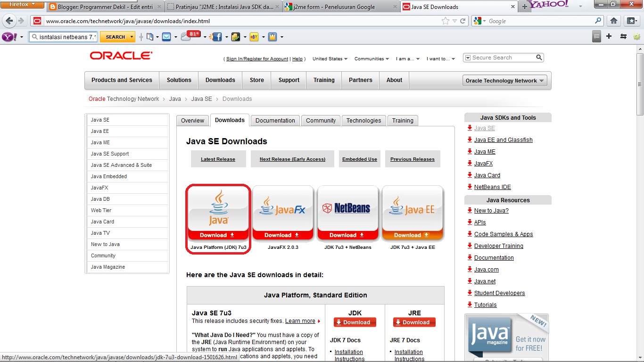Click the eBay toolbar icon

254,37
